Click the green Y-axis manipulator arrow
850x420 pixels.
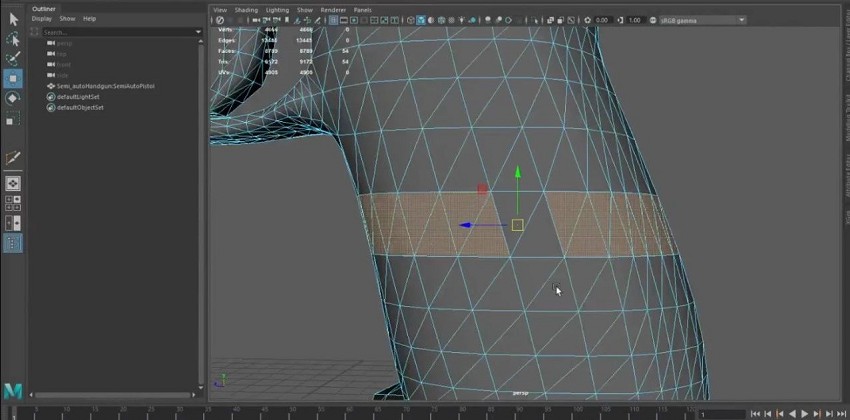click(517, 174)
